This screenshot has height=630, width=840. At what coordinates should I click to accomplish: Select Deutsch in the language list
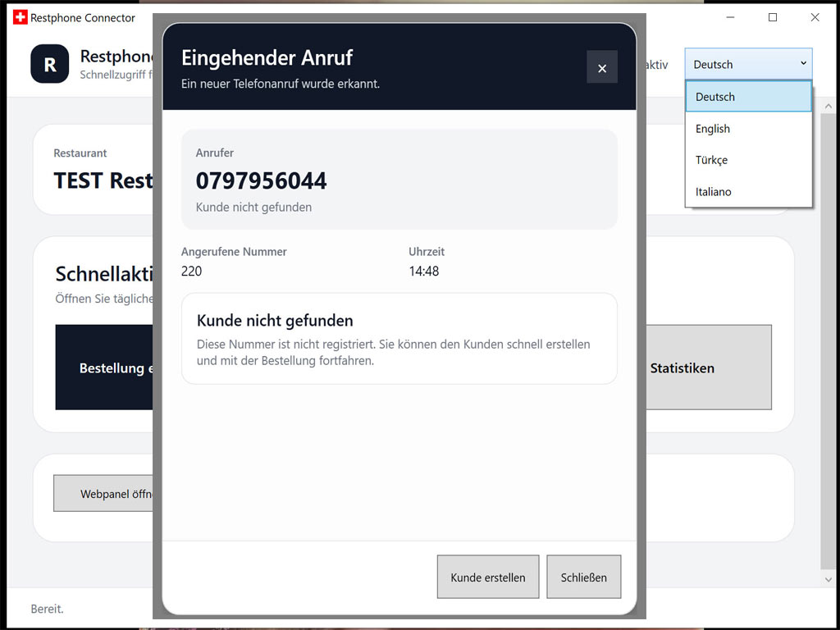coord(748,97)
